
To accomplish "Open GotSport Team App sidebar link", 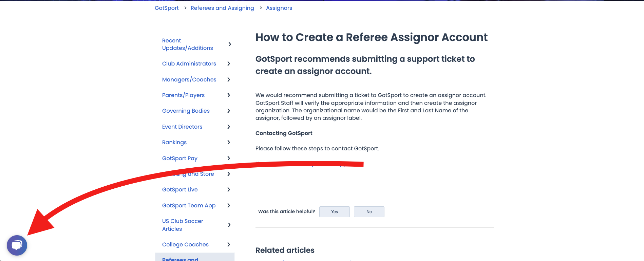I will coord(189,205).
